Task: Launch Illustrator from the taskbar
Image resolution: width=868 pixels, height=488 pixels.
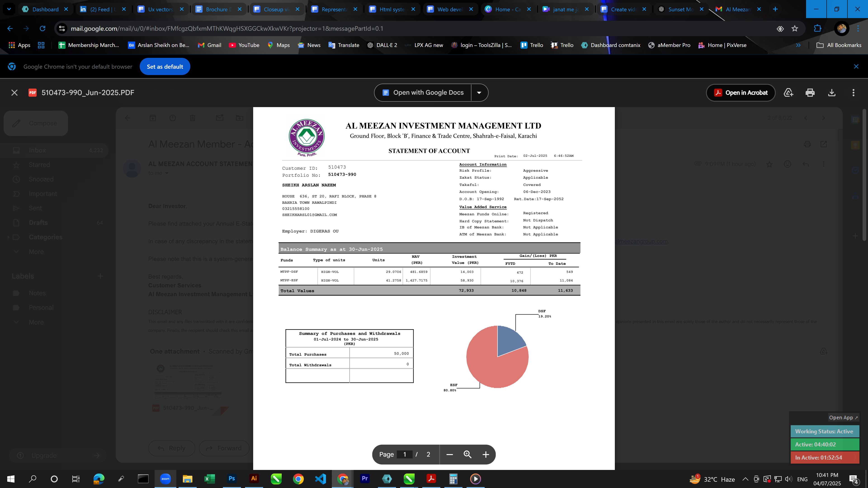Action: point(254,479)
